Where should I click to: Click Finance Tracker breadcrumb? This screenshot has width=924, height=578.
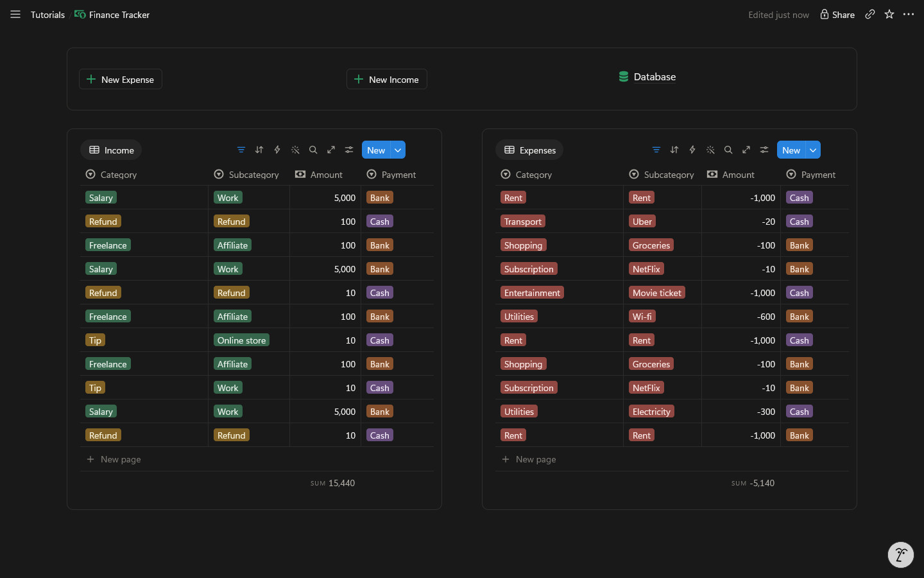[112, 15]
